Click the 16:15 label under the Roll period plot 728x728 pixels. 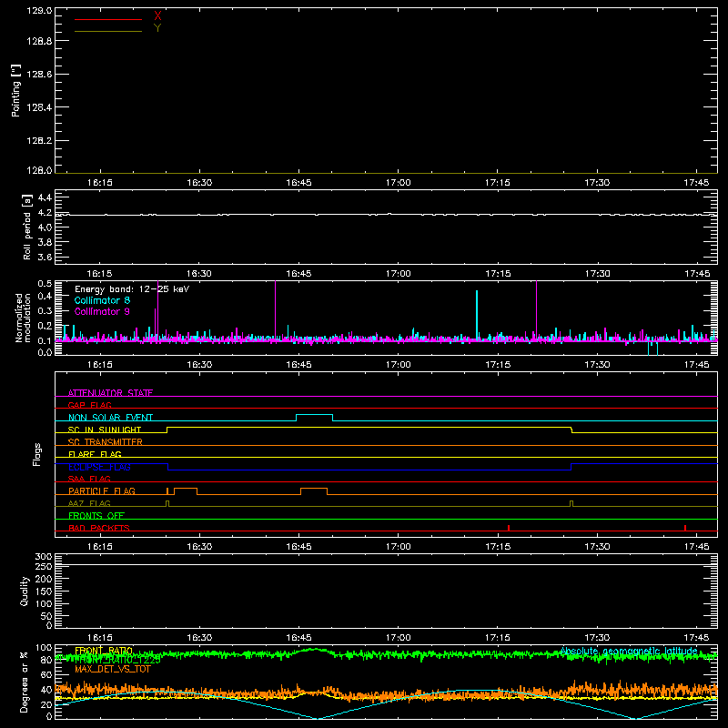[100, 274]
